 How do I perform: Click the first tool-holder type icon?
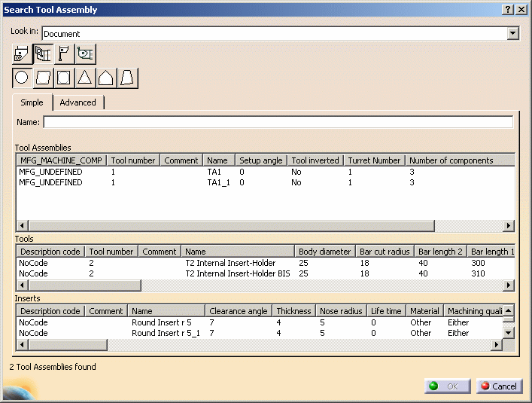[x=21, y=54]
